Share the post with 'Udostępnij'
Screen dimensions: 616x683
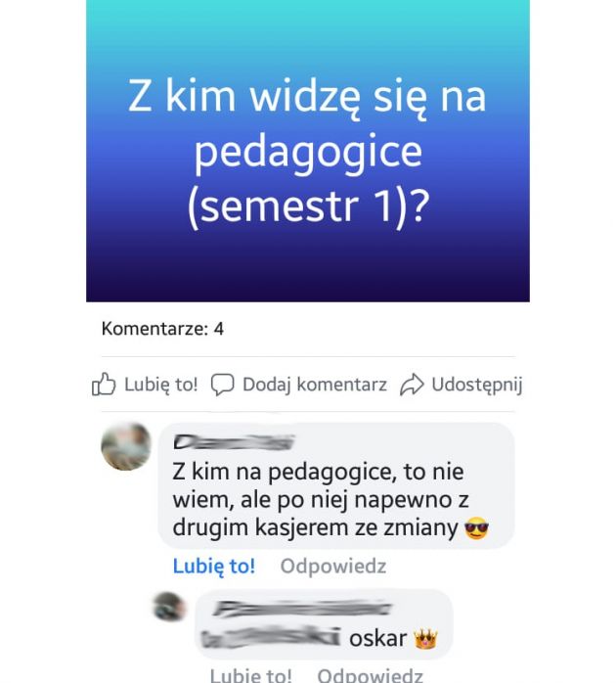477,385
